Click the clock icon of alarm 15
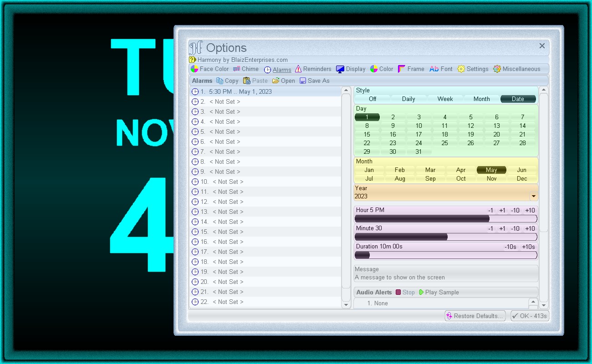 pos(195,232)
